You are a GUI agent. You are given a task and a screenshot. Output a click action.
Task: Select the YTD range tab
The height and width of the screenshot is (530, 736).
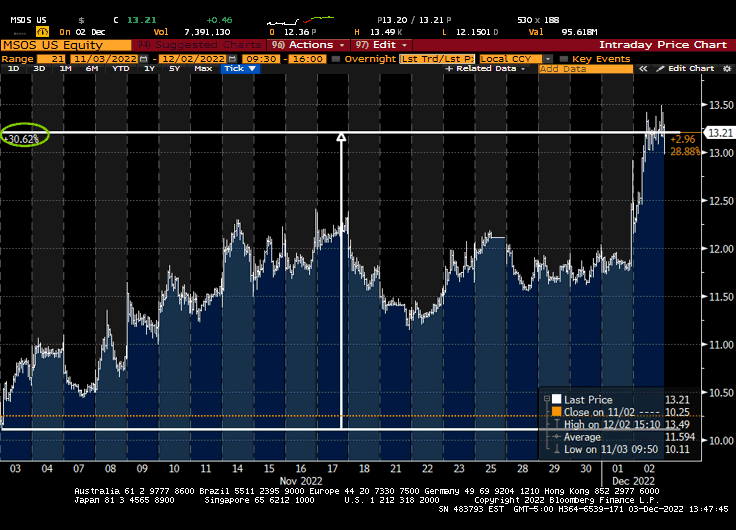click(x=121, y=69)
